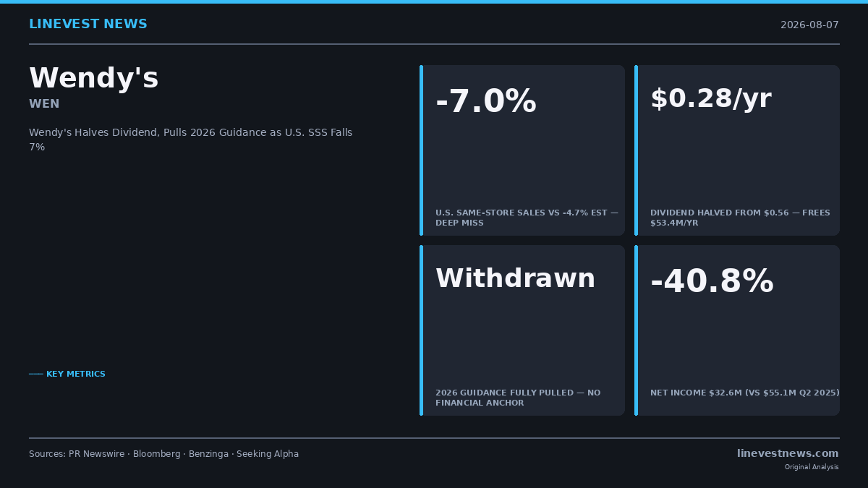Image resolution: width=868 pixels, height=488 pixels.
Task: Click the dividend halved from $0.56 caption
Action: pos(740,218)
